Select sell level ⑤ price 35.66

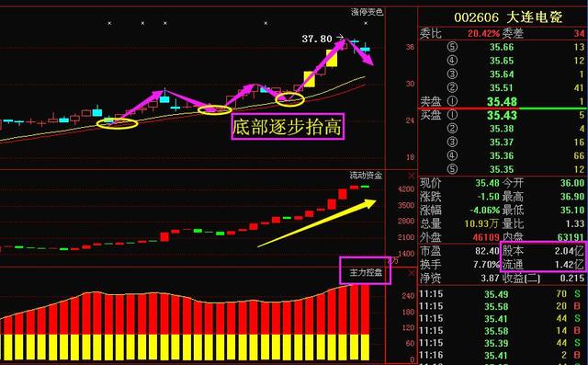pos(502,47)
